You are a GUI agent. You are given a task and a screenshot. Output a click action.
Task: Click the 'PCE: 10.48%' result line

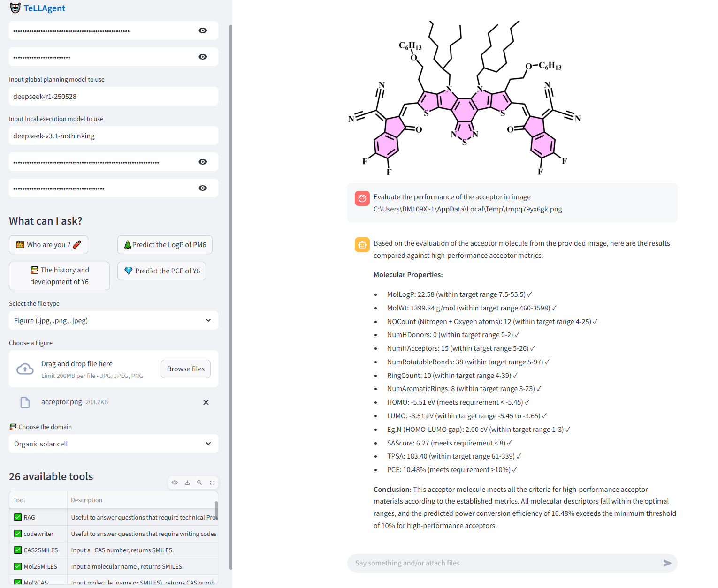[x=452, y=470]
